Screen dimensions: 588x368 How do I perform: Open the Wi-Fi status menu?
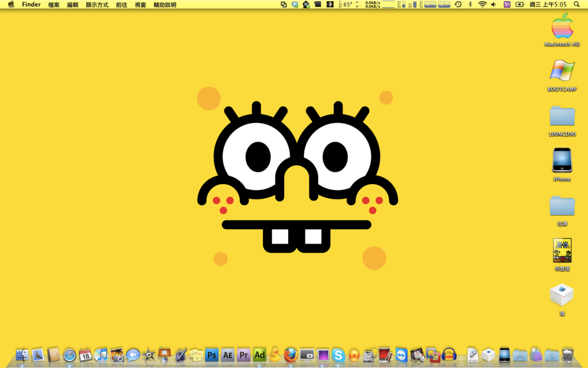pyautogui.click(x=482, y=5)
